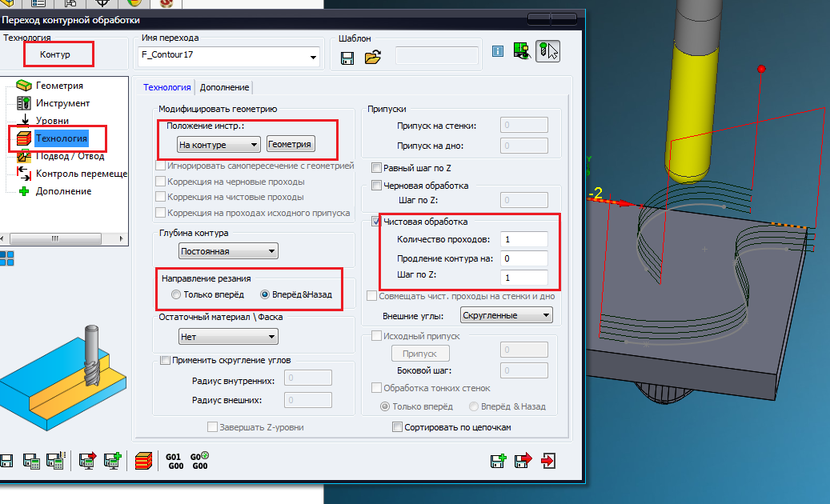Click the red-yellow stacked layers icon in bottom toolbar
Viewport: 830px width, 504px height.
143,461
